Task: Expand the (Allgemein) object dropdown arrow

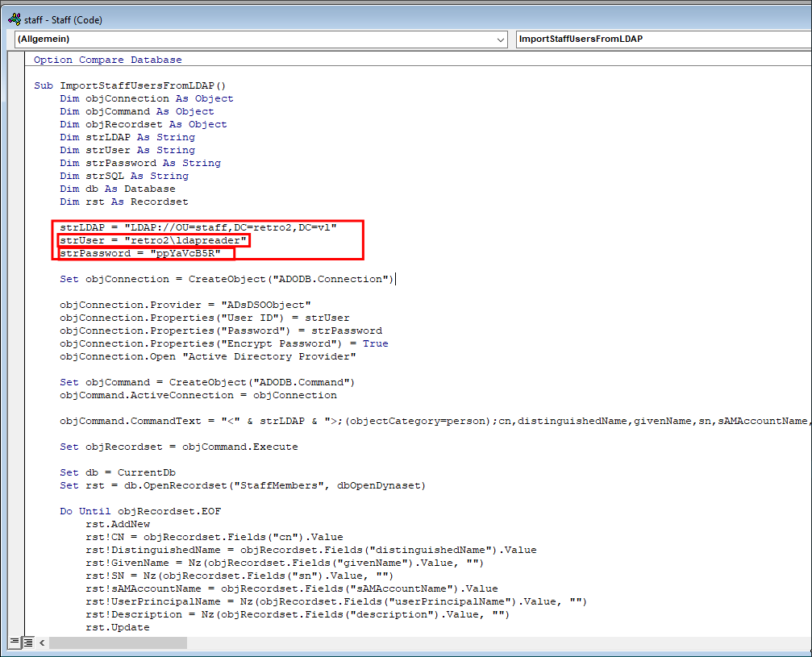Action: (x=502, y=39)
